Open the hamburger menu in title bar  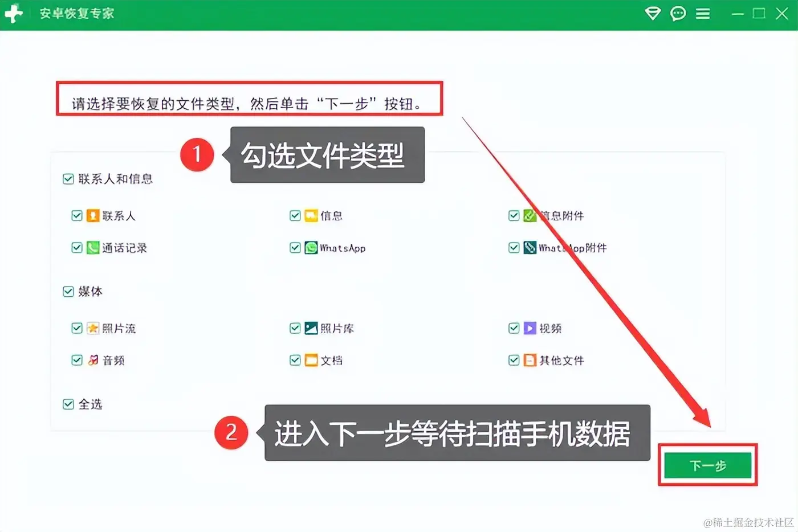pos(703,14)
